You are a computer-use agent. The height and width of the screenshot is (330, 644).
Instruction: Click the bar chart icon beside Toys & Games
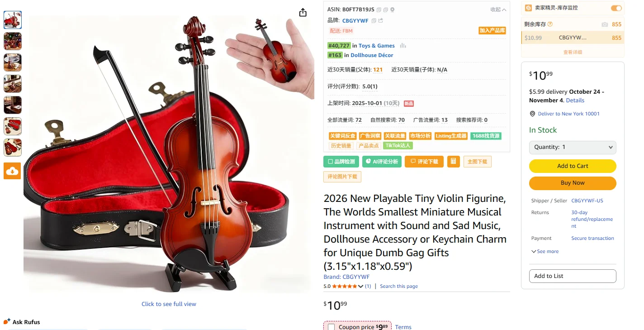click(x=403, y=46)
